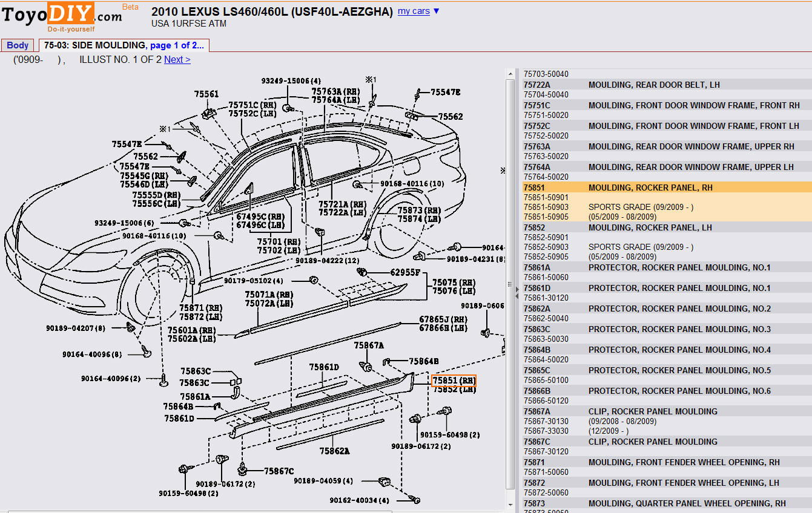Viewport: 812px width, 513px height.
Task: Click diagram label 90189-04059 (4)
Action: coord(323,481)
